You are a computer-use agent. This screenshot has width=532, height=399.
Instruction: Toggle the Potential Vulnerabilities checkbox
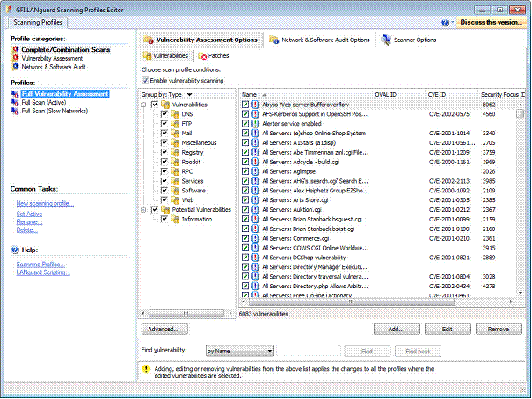(x=155, y=209)
